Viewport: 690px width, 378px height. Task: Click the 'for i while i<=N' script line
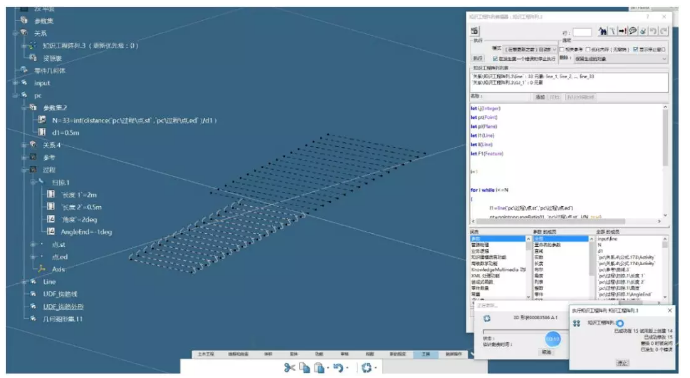[489, 190]
